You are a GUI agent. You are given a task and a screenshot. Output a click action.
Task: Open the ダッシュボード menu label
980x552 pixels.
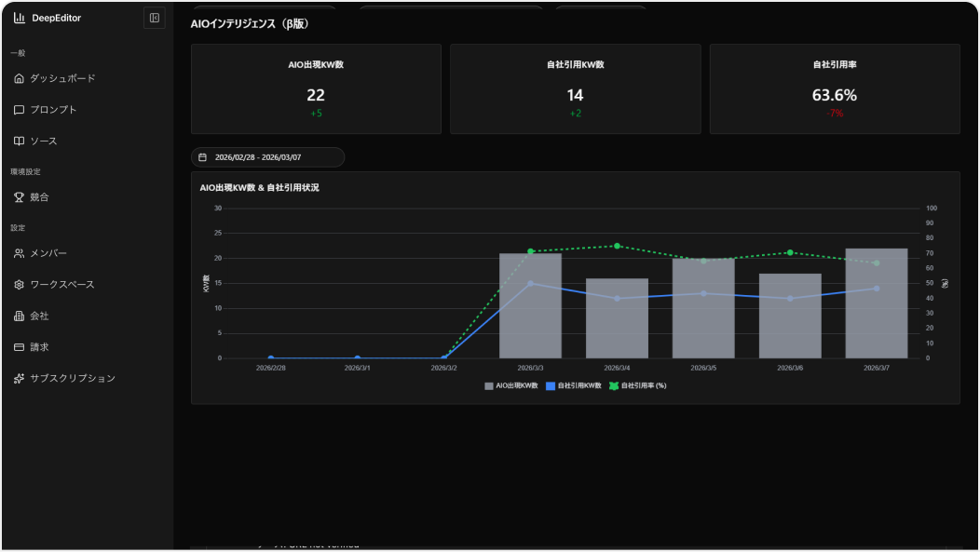point(62,78)
